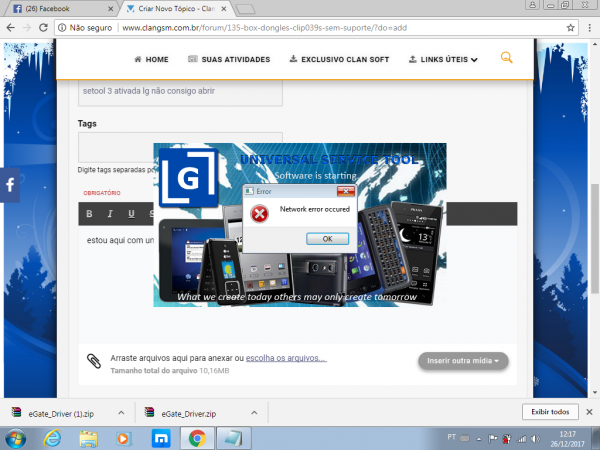
Task: Open the eGate_Driver.zip download
Action: (x=189, y=414)
